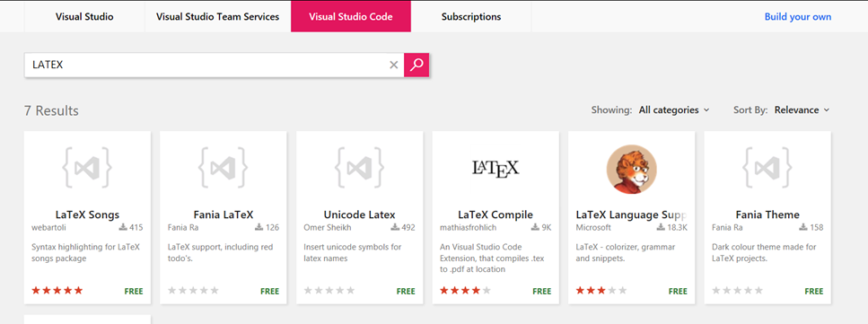Viewport: 868px width, 324px height.
Task: Click LaTeX Language Support three-star rating
Action: 601,290
